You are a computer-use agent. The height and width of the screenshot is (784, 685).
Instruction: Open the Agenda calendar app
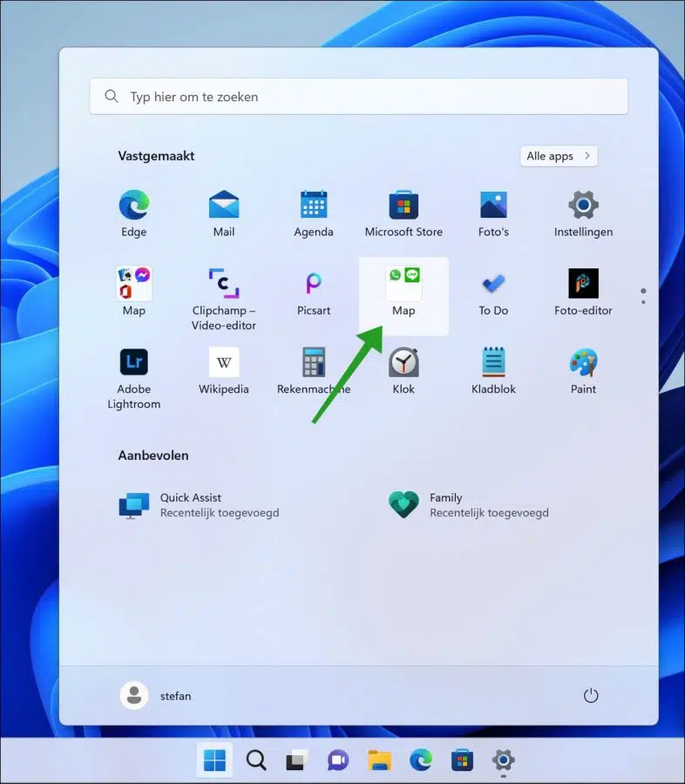point(314,213)
